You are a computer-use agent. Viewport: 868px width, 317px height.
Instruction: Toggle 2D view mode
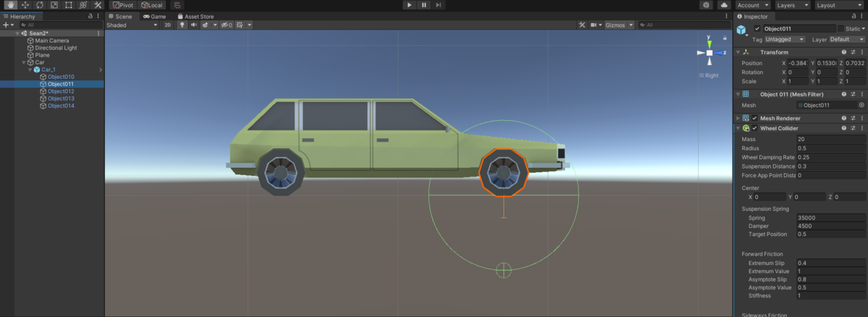pos(167,25)
